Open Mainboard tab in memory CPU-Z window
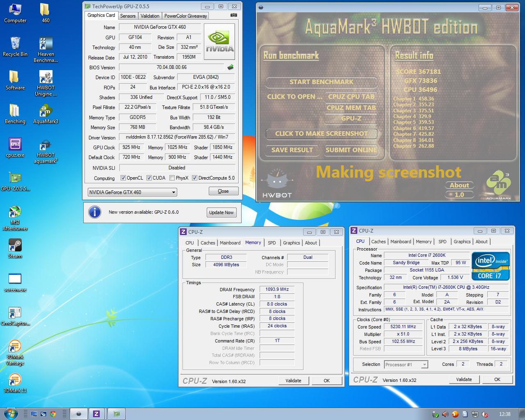The height and width of the screenshot is (420, 525). (230, 243)
